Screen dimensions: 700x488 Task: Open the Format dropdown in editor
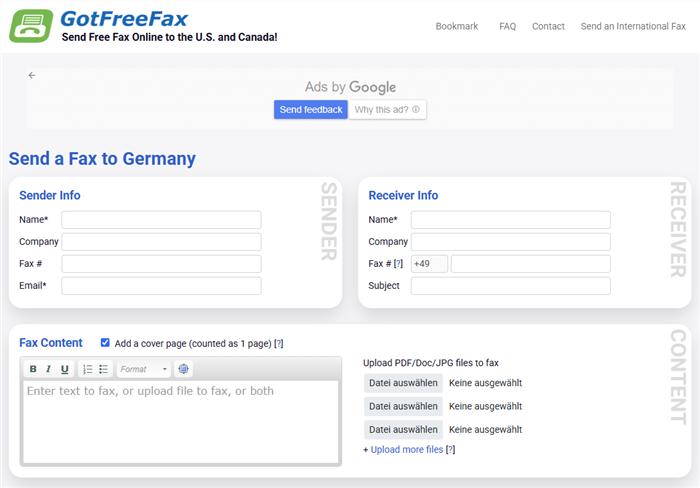click(144, 369)
